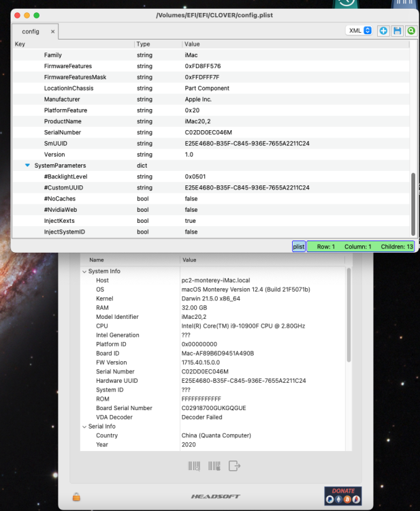Select the SmUUID key

(x=56, y=143)
